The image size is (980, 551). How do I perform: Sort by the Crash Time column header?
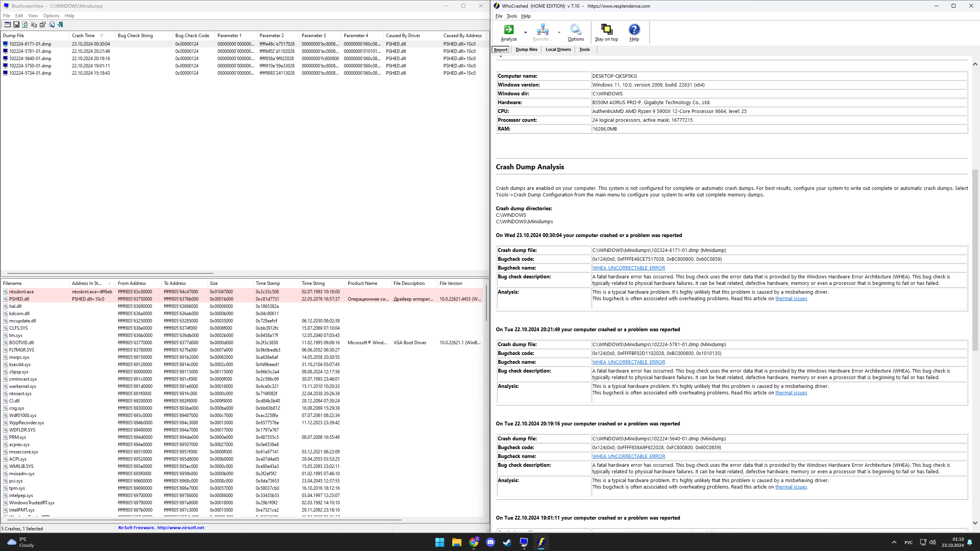[92, 36]
